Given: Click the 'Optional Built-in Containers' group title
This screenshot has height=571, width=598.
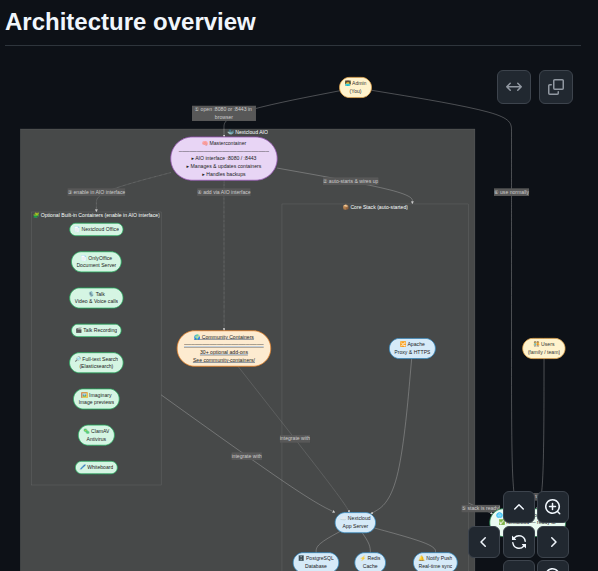Looking at the screenshot, I should coord(96,215).
